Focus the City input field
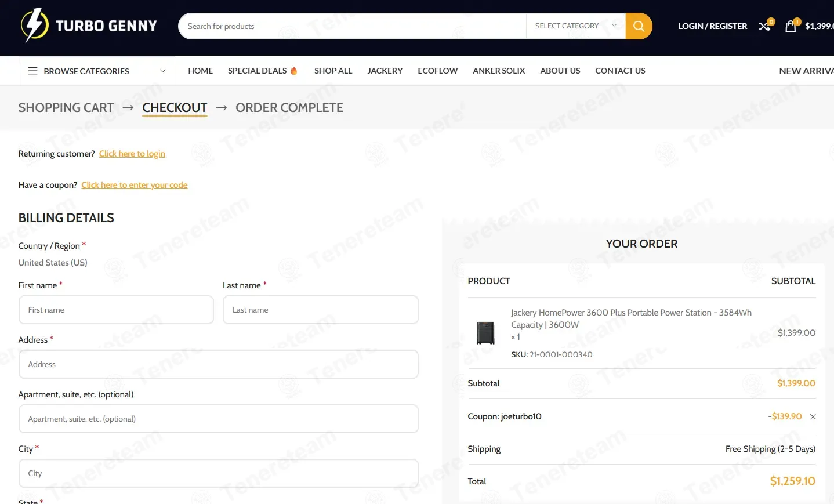 click(x=219, y=473)
